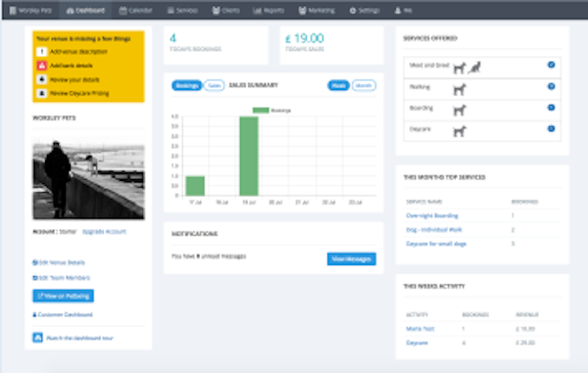Click the venue photo of man walking a dog
588x373 pixels.
click(88, 178)
